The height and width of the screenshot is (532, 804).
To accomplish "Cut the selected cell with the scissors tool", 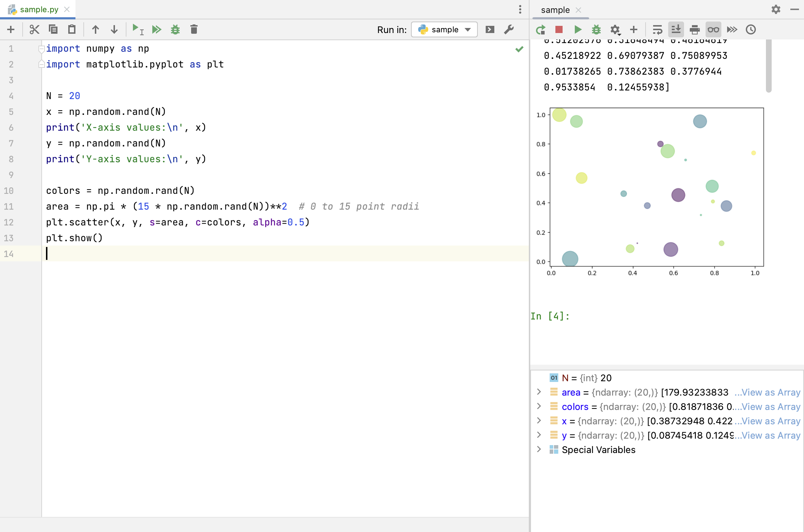I will pyautogui.click(x=34, y=29).
